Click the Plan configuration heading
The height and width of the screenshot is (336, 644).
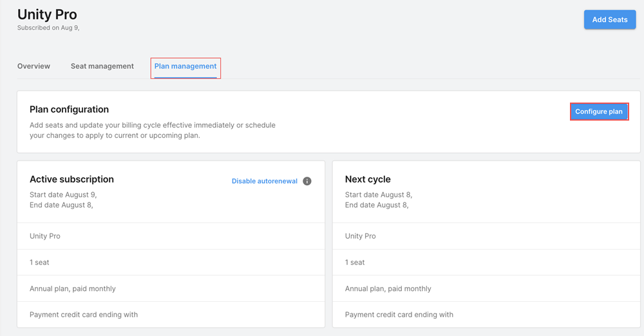pyautogui.click(x=69, y=110)
